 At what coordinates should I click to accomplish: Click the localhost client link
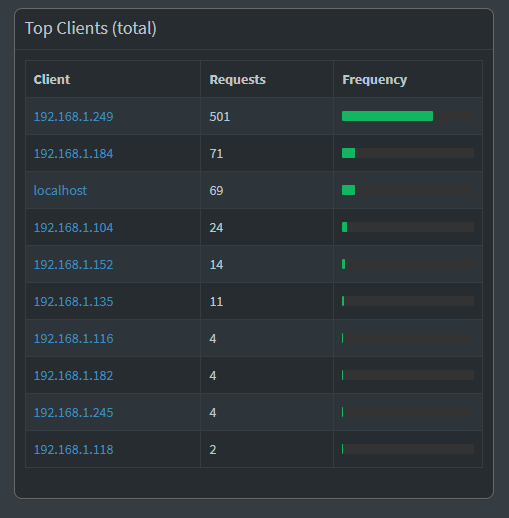(60, 190)
